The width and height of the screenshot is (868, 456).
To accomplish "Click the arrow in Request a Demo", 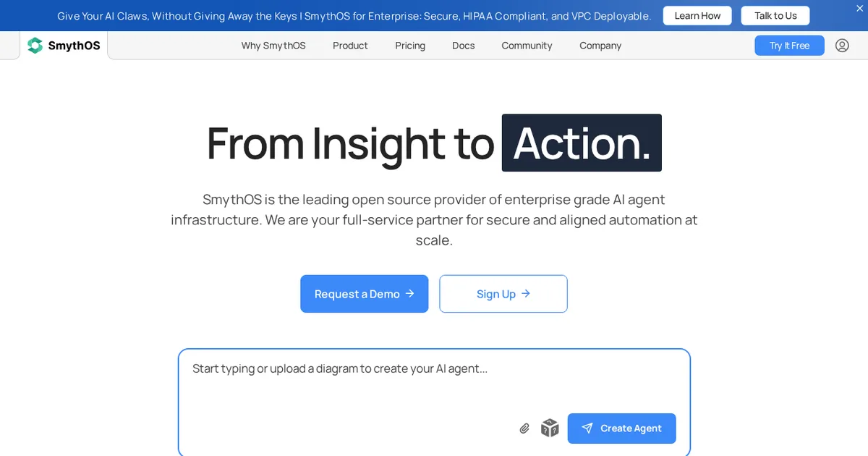I will [409, 293].
